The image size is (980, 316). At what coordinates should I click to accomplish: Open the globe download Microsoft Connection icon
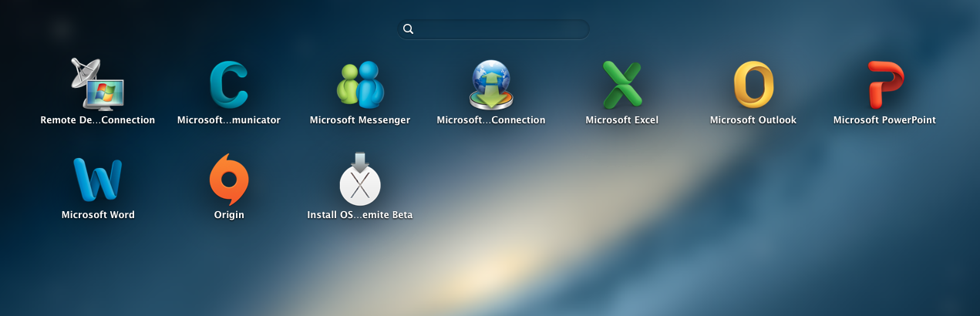coord(491,85)
